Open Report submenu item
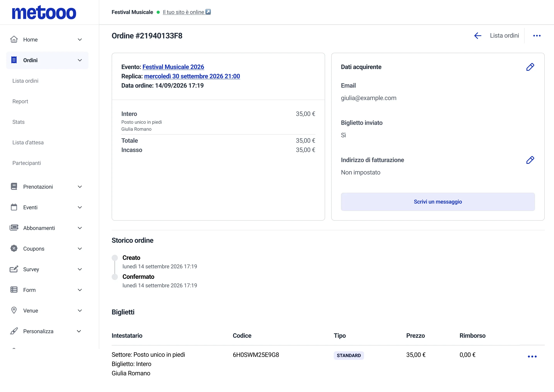The image size is (554, 392). click(20, 101)
